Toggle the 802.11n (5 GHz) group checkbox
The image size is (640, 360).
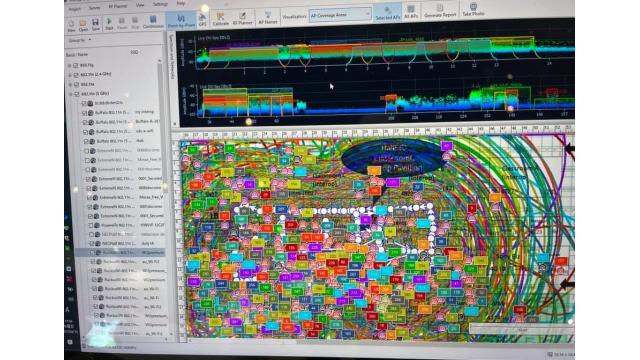77,94
